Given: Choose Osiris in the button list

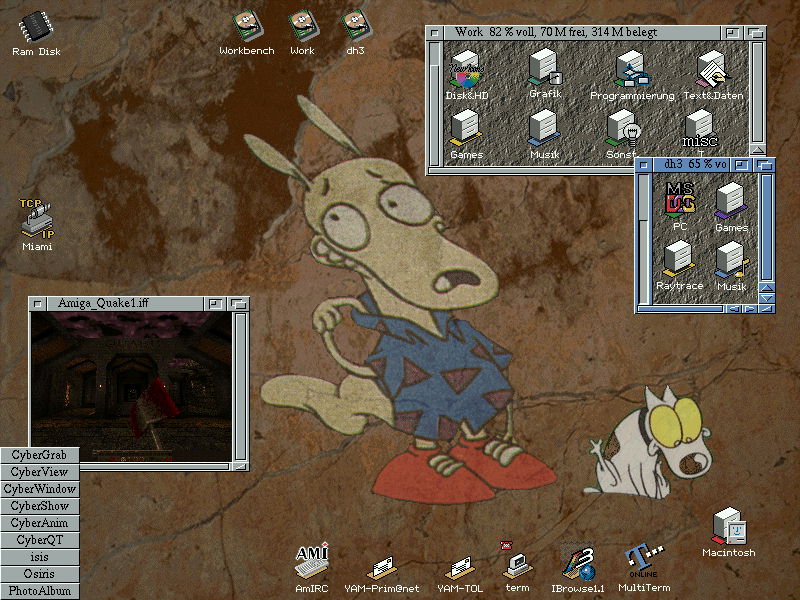Looking at the screenshot, I should pyautogui.click(x=40, y=574).
